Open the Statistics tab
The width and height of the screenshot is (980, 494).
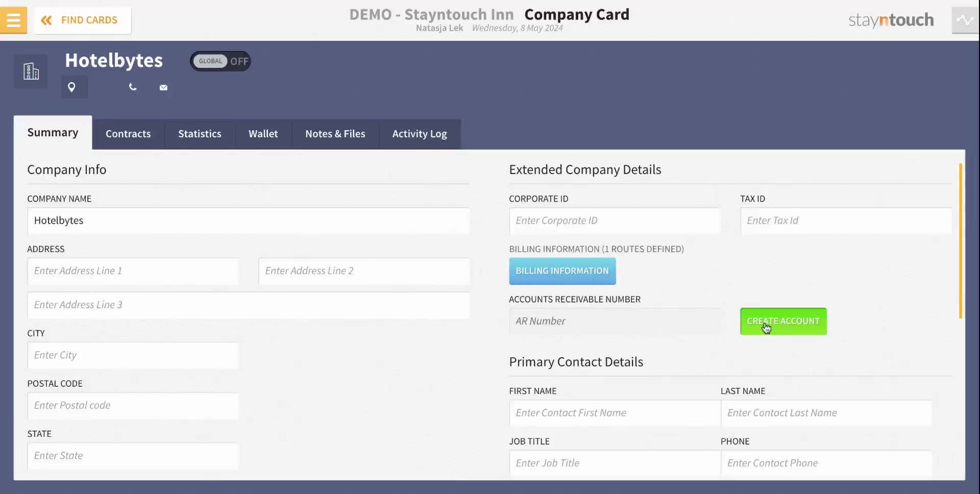200,134
